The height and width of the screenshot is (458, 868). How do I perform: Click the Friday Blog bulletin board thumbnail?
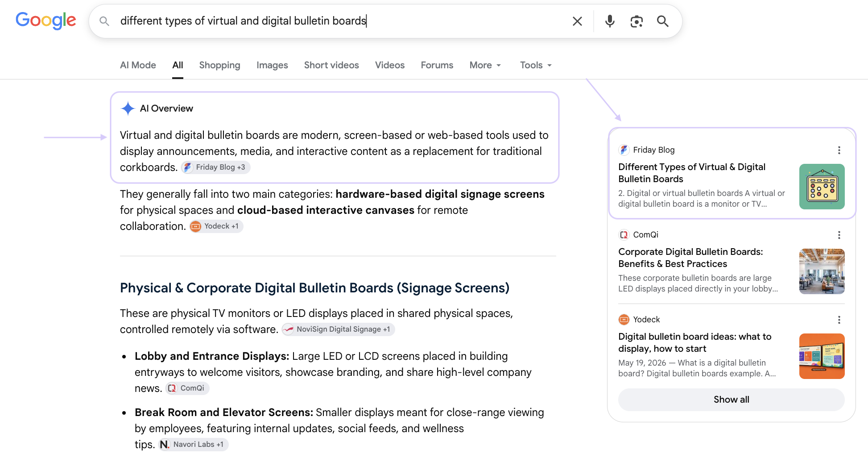coord(822,187)
